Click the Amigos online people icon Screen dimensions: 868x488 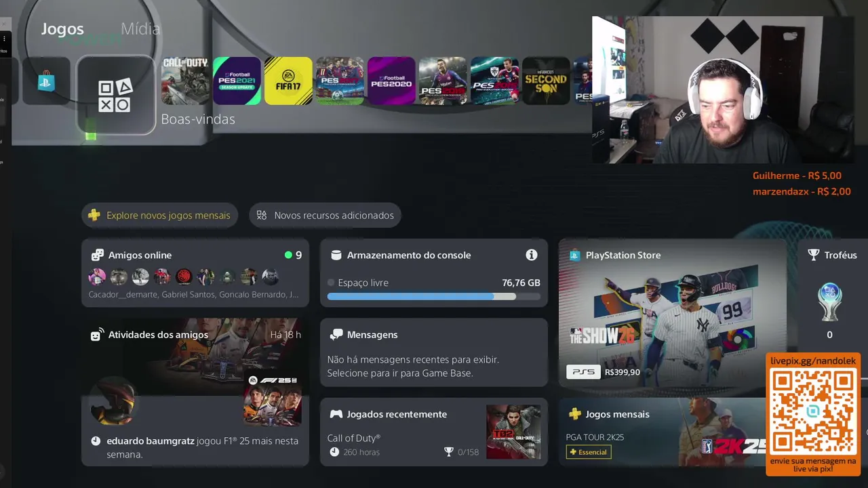click(x=98, y=255)
